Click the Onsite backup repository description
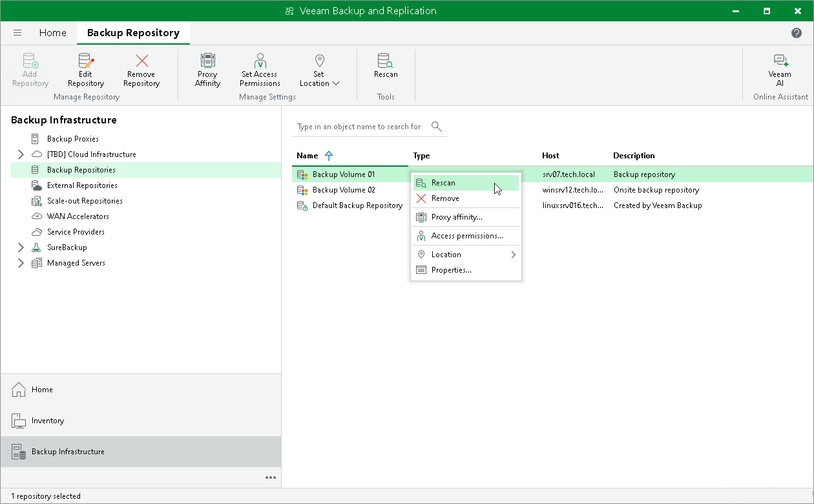 tap(656, 190)
